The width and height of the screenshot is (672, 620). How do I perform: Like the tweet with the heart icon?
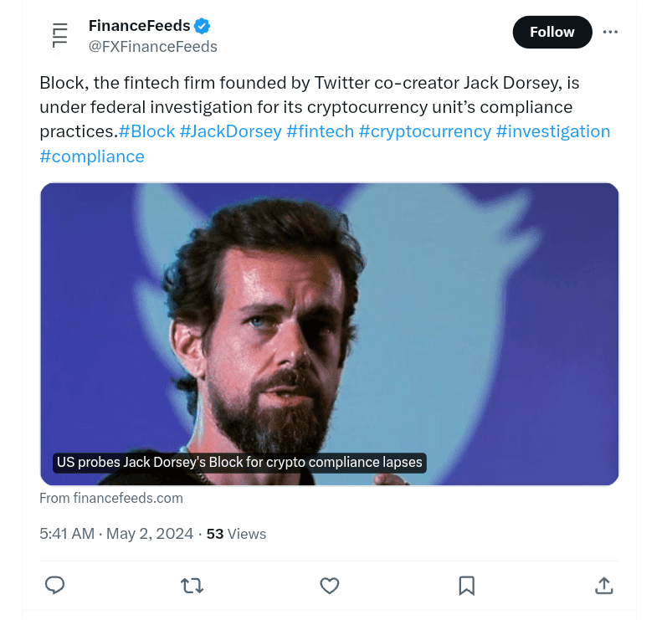click(x=330, y=586)
